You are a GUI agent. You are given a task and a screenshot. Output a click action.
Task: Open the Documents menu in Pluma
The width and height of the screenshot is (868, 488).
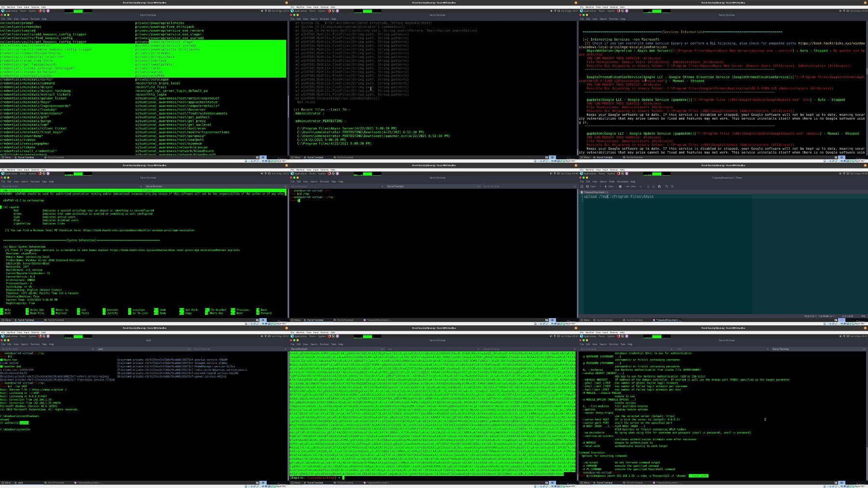click(623, 181)
